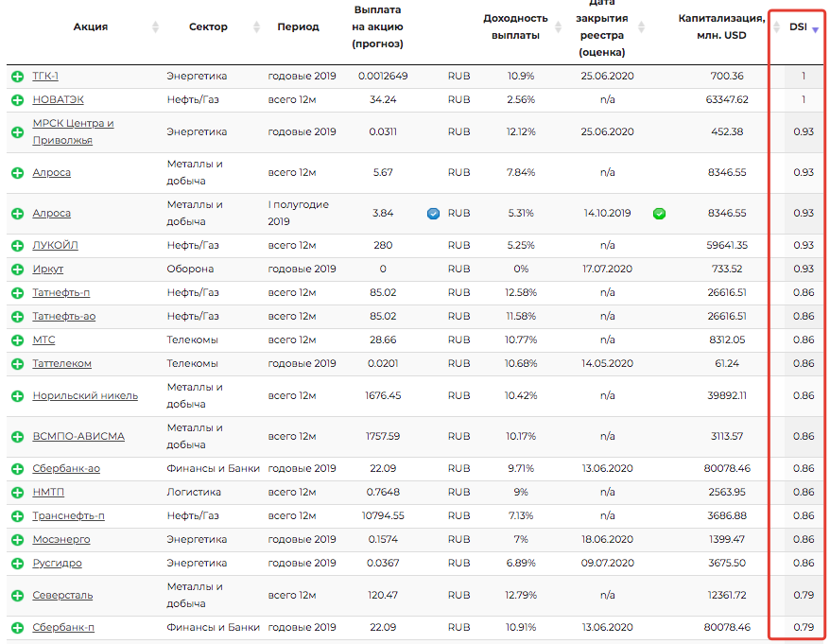Screen dimensions: 830x644
Task: Expand the Северсталь row with its plus icon
Action: click(x=17, y=596)
